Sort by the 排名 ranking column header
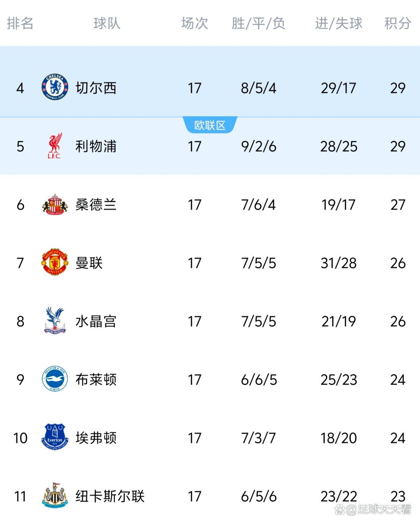Viewport: 420px width, 524px height. tap(20, 23)
